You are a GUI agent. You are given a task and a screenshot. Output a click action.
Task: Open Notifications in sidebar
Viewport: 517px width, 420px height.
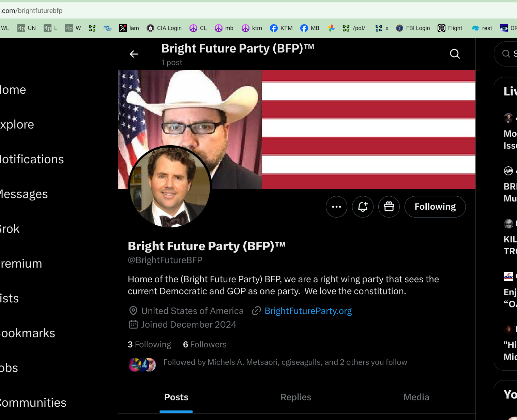tap(31, 159)
